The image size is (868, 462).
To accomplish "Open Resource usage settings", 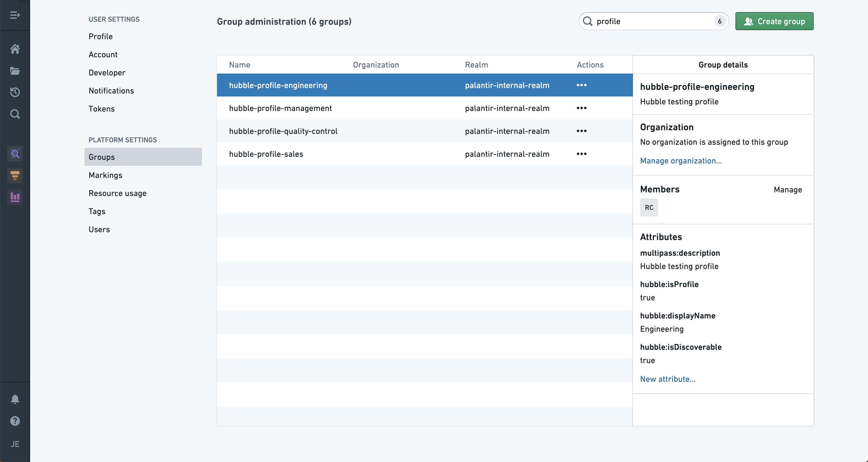I will tap(118, 193).
